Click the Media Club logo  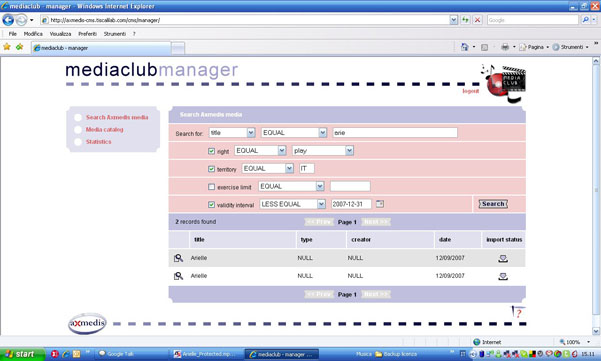(x=504, y=84)
